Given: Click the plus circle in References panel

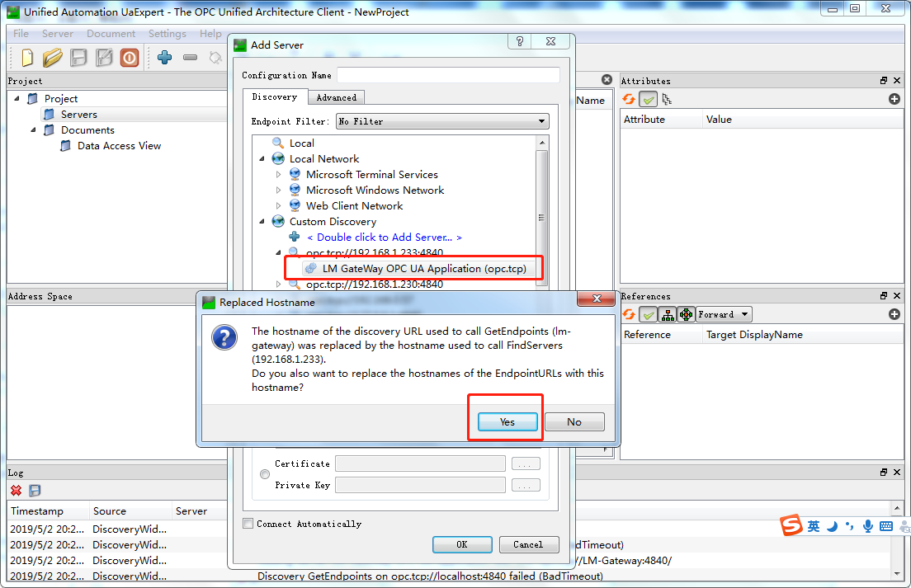Looking at the screenshot, I should [894, 314].
